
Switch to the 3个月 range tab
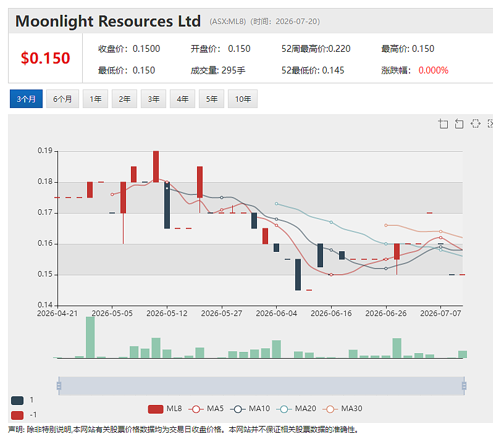(x=26, y=99)
